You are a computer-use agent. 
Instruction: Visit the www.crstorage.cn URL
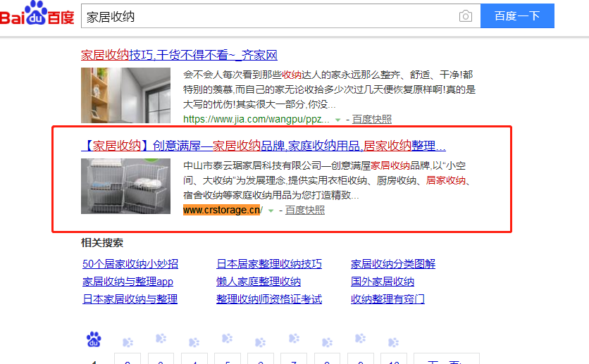click(223, 210)
